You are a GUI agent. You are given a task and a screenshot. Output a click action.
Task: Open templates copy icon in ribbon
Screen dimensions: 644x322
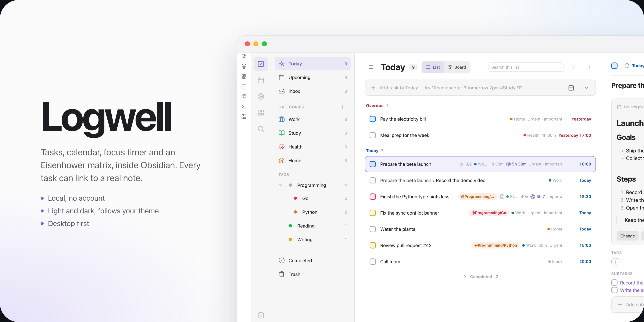pyautogui.click(x=244, y=97)
